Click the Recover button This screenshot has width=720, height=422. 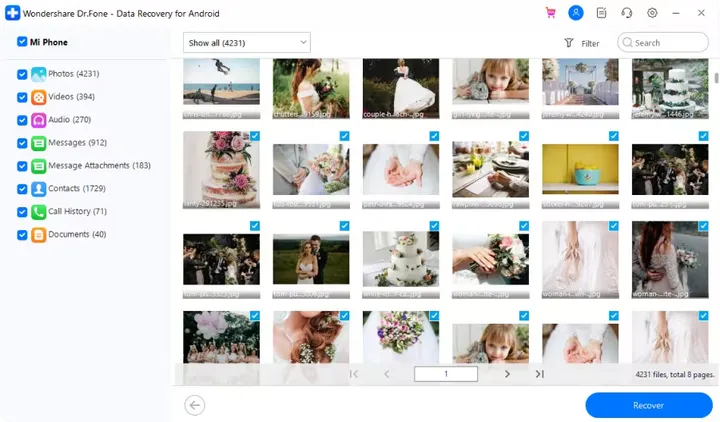(x=648, y=405)
